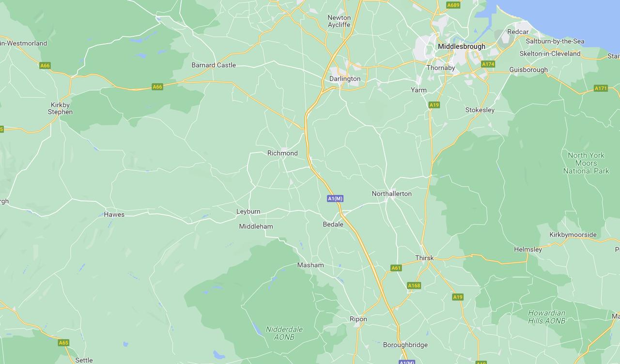Click the A61 road shield near Thirsk
Screen dimensions: 620x364
pos(396,268)
